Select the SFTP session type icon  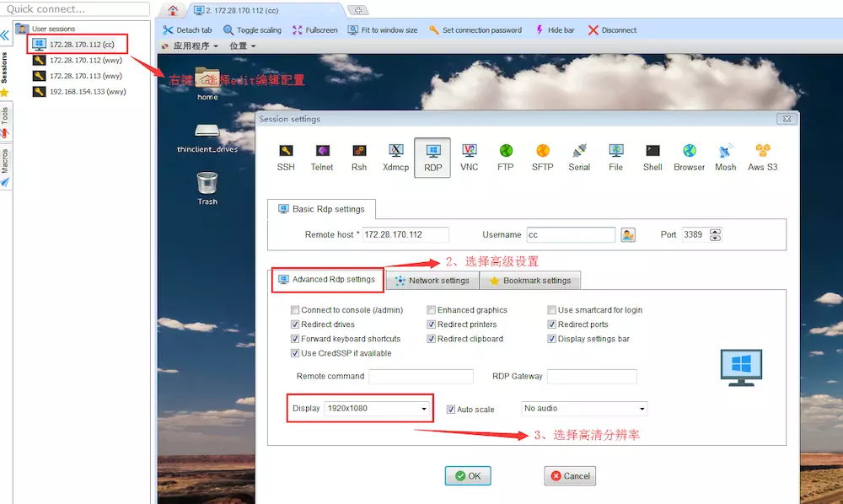point(542,158)
